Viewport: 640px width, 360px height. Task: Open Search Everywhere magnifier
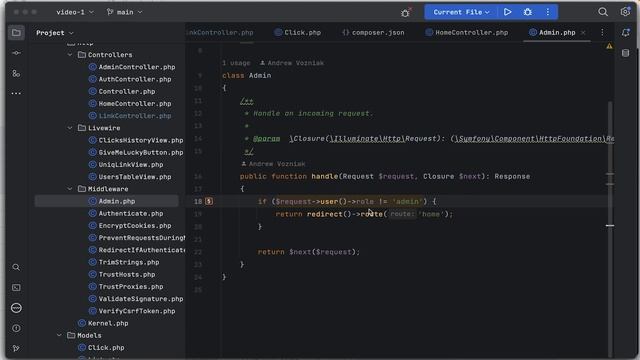coord(603,12)
